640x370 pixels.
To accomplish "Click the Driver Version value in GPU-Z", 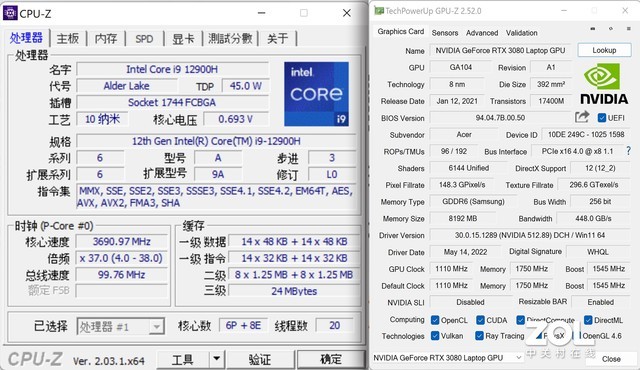I will click(530, 235).
